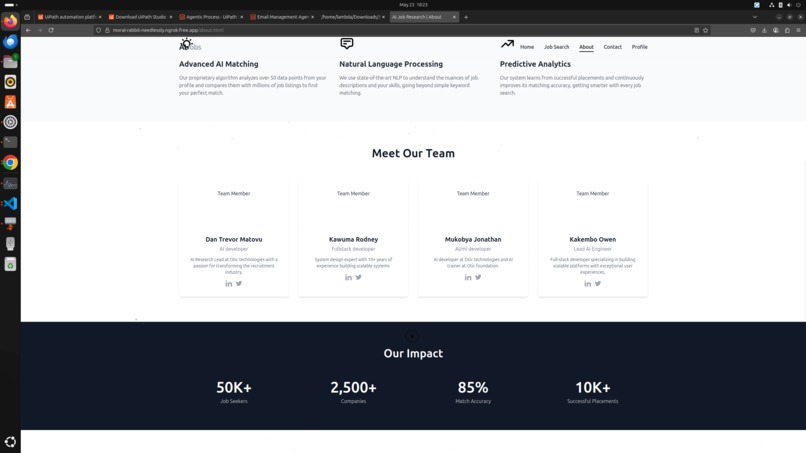
Task: Click the Advanced AI Matching heading
Action: coord(218,64)
